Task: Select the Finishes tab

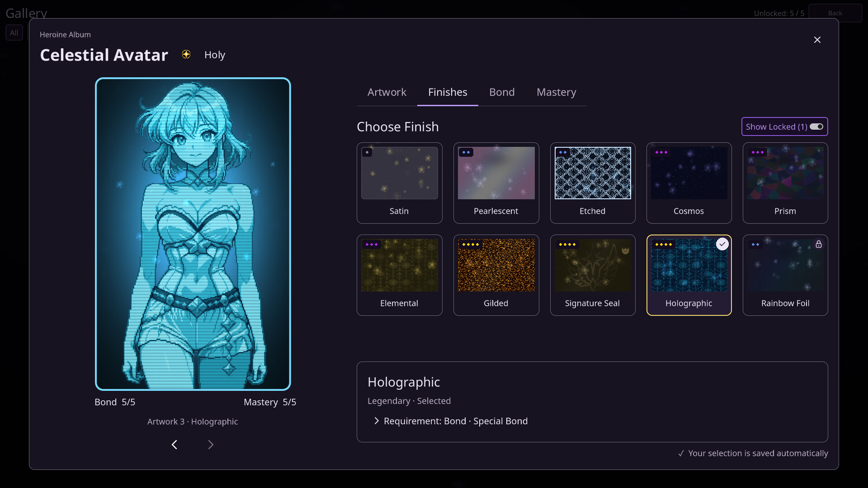Action: point(448,92)
